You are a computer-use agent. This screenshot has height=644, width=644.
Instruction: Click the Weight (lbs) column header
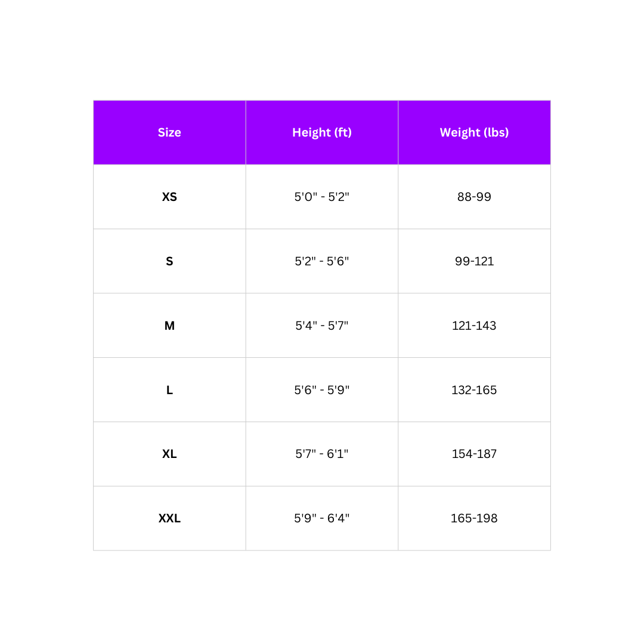click(474, 132)
